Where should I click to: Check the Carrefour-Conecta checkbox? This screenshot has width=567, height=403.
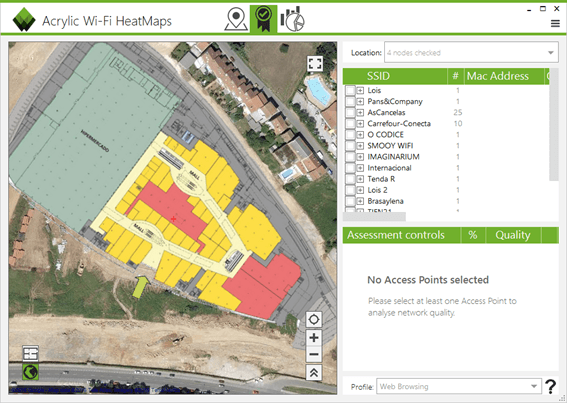click(350, 124)
